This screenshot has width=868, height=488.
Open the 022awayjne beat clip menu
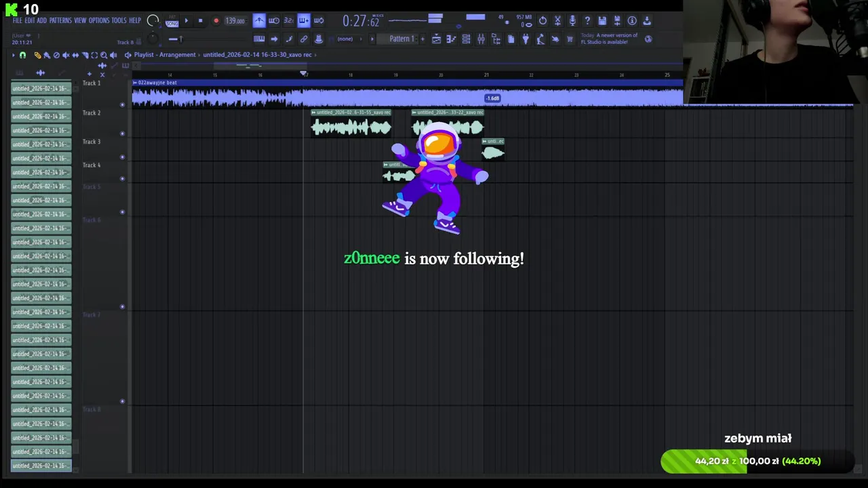tap(135, 83)
